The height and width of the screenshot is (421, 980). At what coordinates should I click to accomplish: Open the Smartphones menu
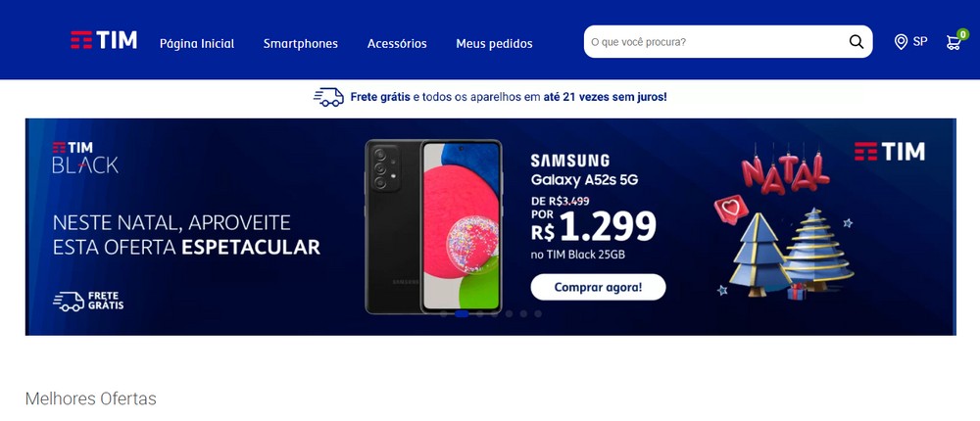click(x=301, y=44)
